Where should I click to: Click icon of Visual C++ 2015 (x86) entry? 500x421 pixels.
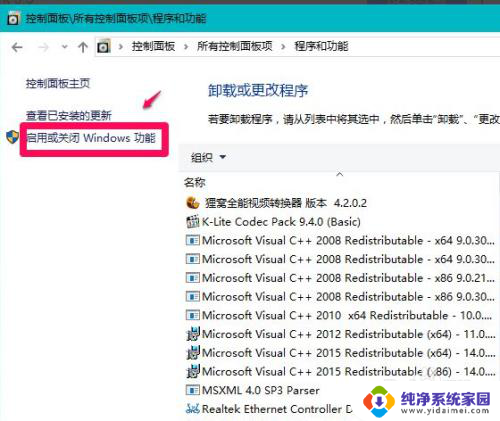click(193, 371)
